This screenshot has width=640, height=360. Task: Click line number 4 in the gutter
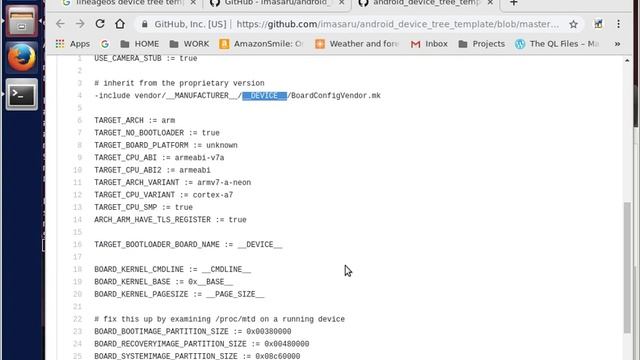(80, 96)
